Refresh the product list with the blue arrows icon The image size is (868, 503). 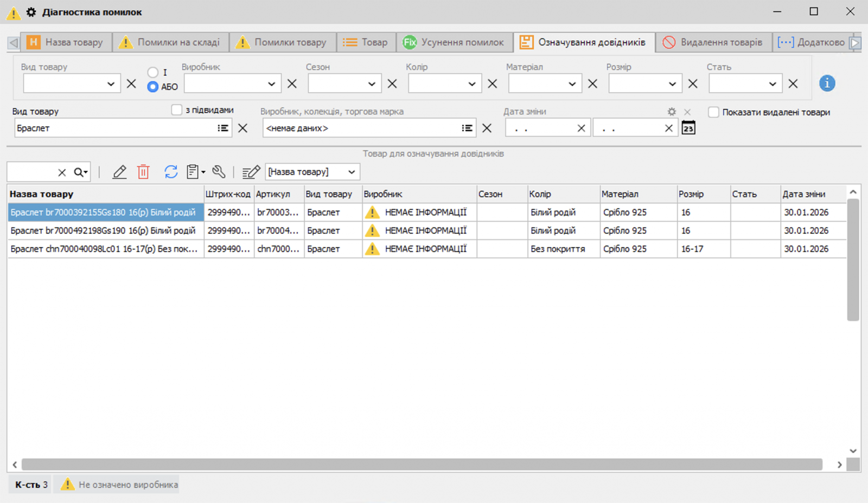click(170, 171)
